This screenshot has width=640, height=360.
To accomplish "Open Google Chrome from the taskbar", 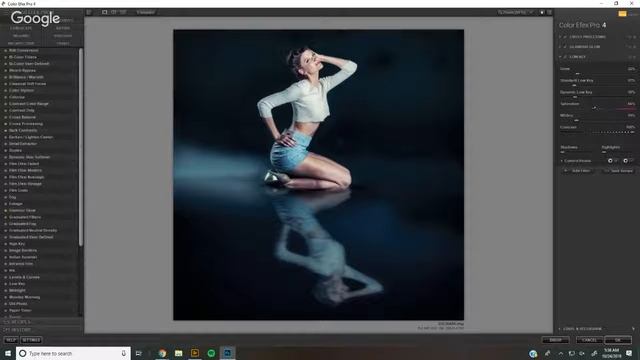I will tap(162, 353).
